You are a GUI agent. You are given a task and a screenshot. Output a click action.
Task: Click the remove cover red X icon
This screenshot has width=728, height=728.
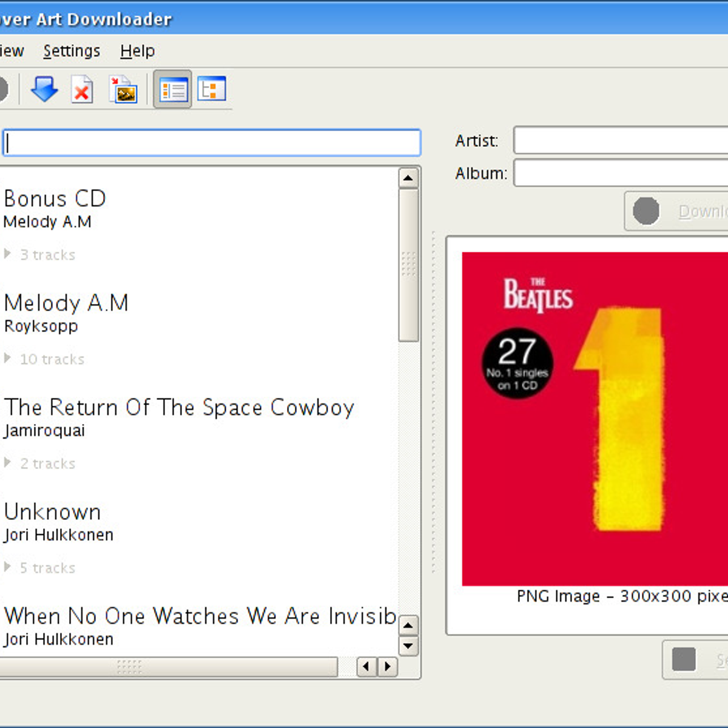click(x=82, y=90)
